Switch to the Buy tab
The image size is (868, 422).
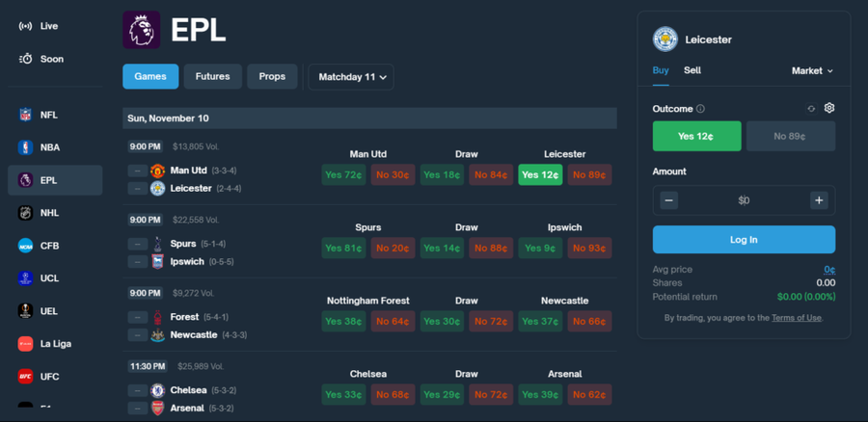661,70
